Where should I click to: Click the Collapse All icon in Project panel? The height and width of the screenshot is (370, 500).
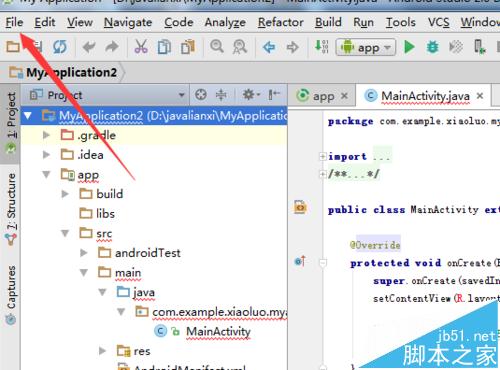tap(221, 95)
